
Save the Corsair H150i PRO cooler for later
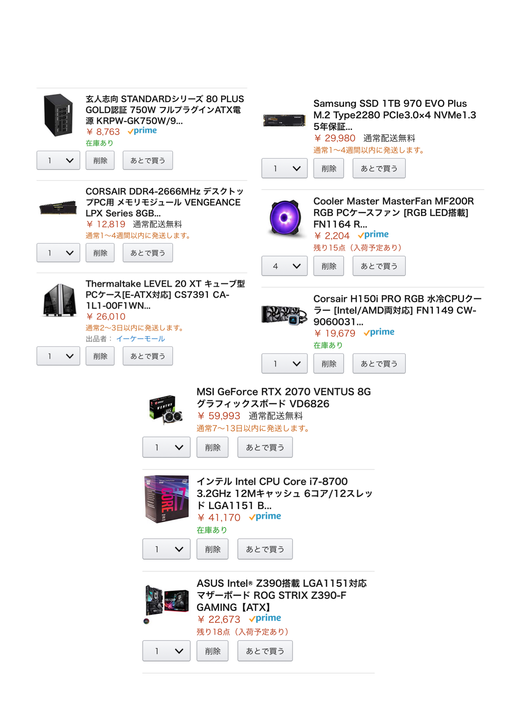tap(379, 363)
